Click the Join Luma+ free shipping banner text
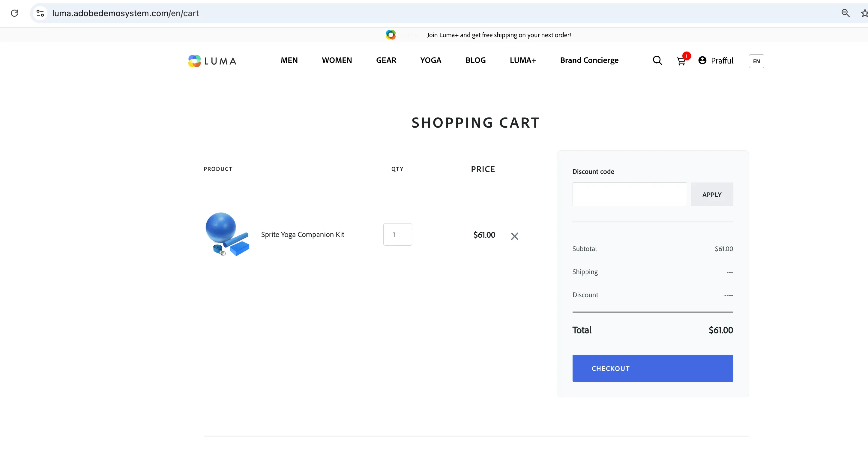868x456 pixels. coord(499,35)
